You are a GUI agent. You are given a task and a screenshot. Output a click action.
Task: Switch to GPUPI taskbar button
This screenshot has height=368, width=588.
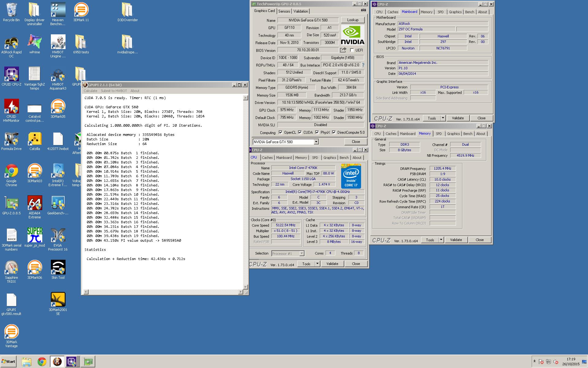click(x=57, y=362)
